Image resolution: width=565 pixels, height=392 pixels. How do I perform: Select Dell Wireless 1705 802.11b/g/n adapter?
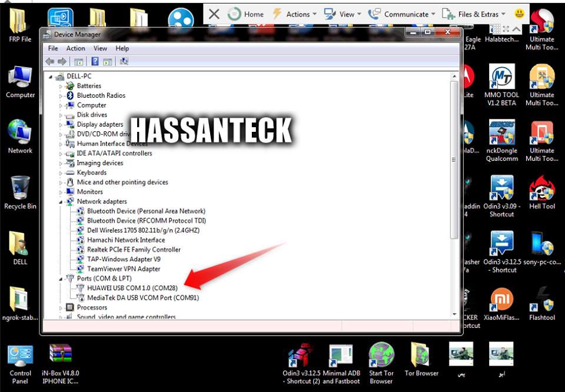click(x=144, y=230)
